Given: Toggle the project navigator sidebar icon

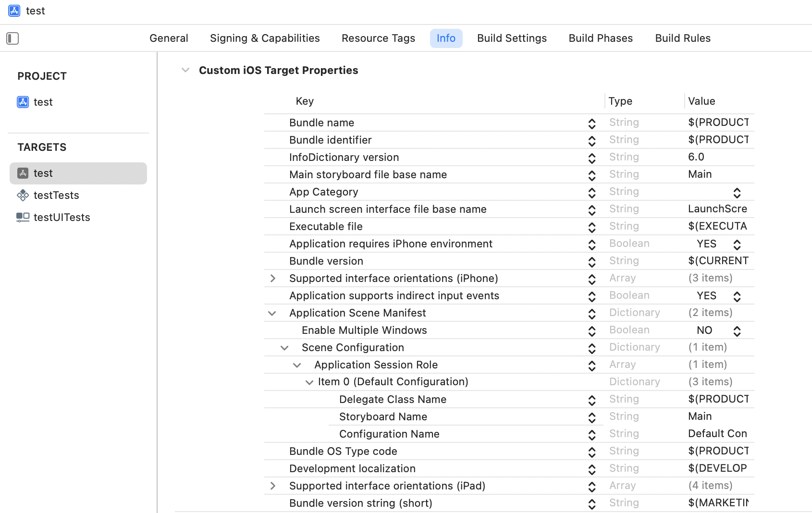Looking at the screenshot, I should (x=12, y=38).
